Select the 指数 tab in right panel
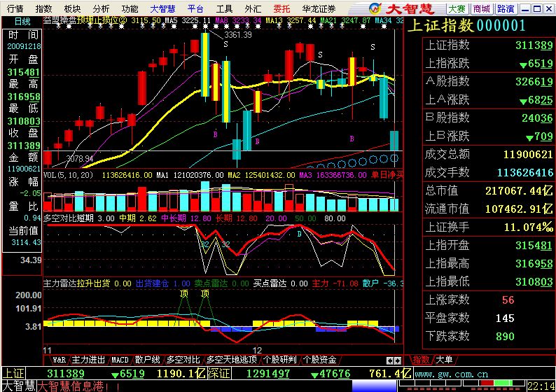Image resolution: width=556 pixels, height=392 pixels. tap(421, 360)
